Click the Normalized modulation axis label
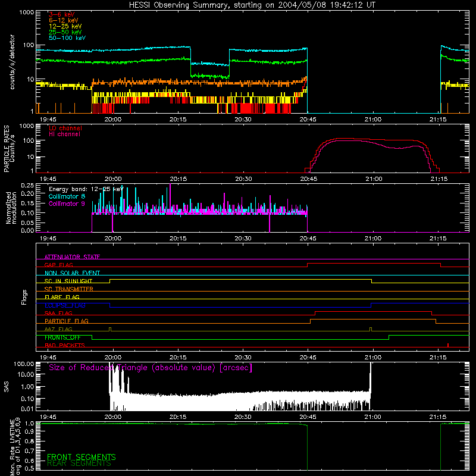Screen dimensions: 476x476 (11, 208)
